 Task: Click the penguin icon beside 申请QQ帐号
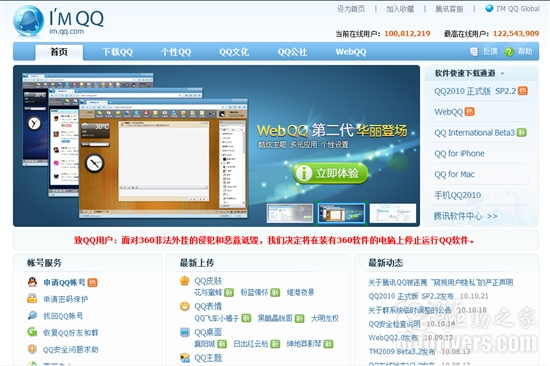32,282
